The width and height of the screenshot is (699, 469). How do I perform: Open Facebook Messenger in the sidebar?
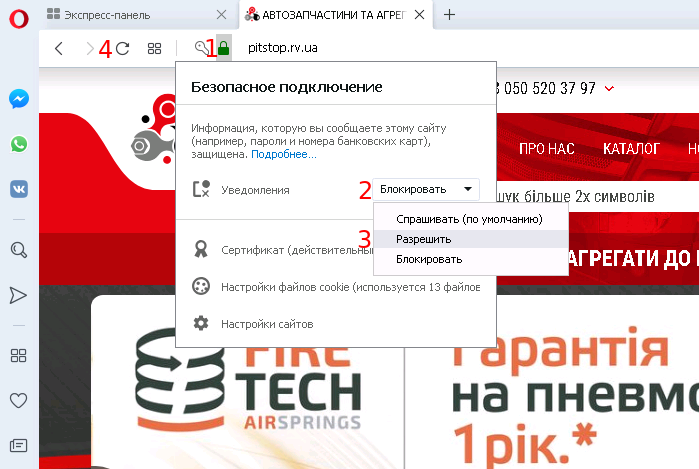click(19, 99)
